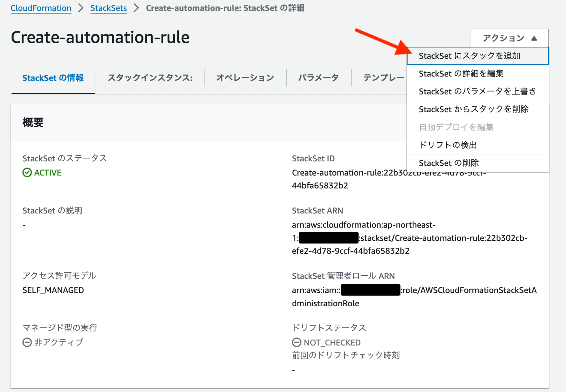Image resolution: width=566 pixels, height=392 pixels.
Task: Click the ドリフトステータス label
Action: pos(329,328)
